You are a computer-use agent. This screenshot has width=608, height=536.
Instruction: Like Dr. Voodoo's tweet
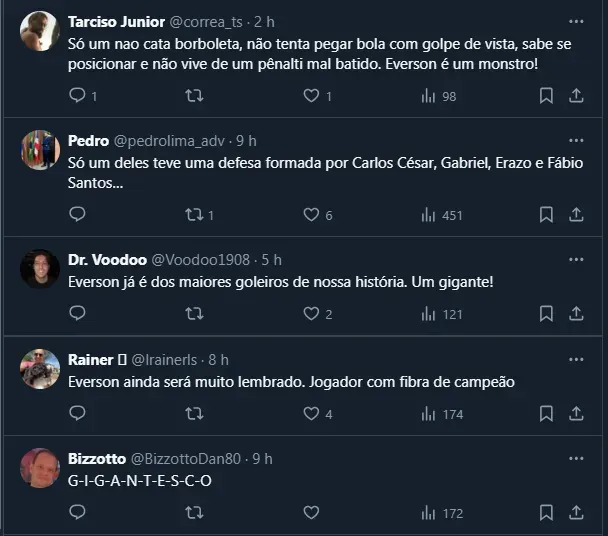click(x=311, y=314)
